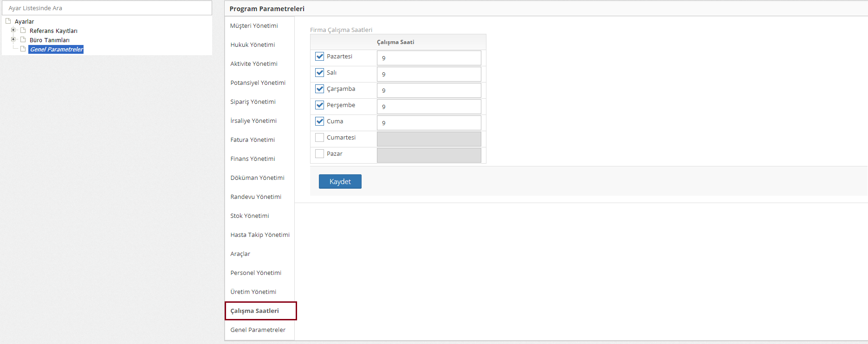The height and width of the screenshot is (344, 868).
Task: Expand the Referans Kayıtları tree node
Action: 13,30
